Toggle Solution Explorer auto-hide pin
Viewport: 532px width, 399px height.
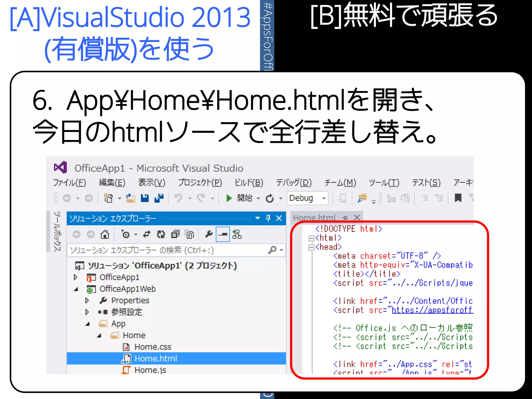[x=268, y=218]
